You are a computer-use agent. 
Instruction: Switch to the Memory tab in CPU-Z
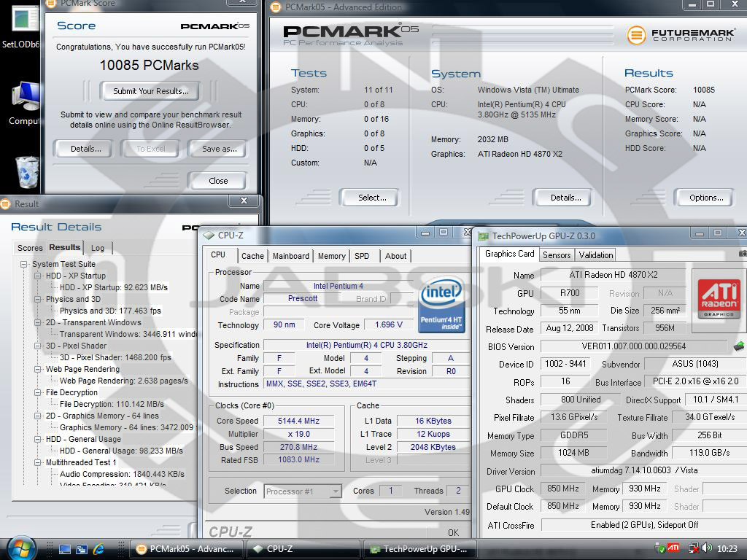click(332, 256)
